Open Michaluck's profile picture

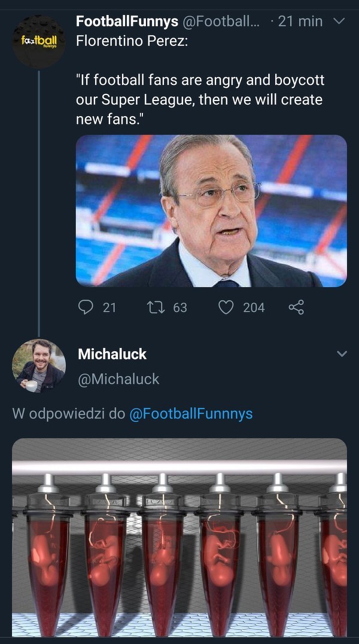tap(39, 366)
